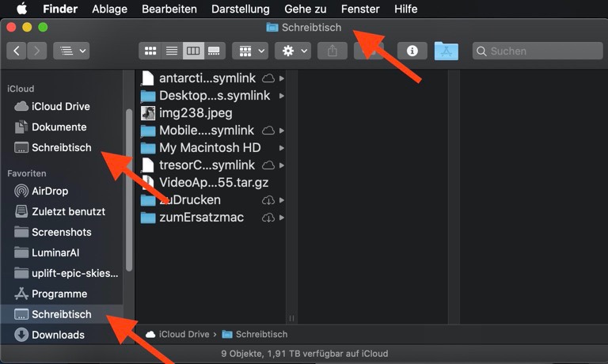Go forward with the right chevron button
608x364 pixels.
coord(37,51)
